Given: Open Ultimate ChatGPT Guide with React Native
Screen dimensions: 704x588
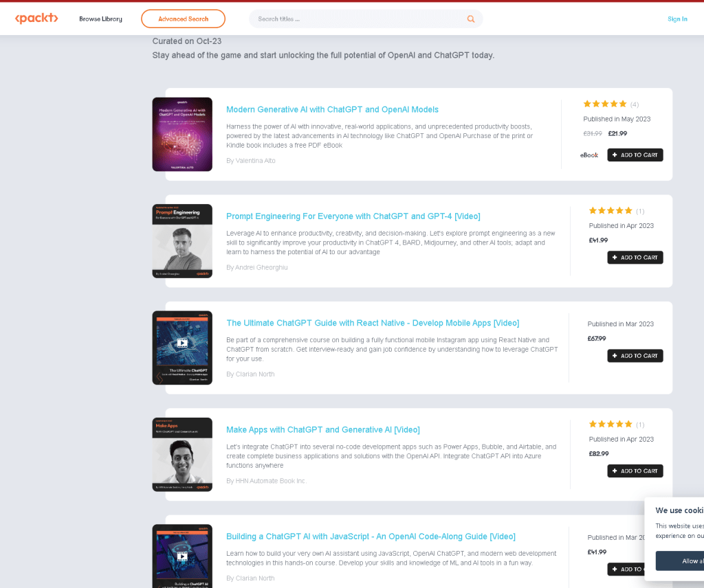Looking at the screenshot, I should 373,323.
